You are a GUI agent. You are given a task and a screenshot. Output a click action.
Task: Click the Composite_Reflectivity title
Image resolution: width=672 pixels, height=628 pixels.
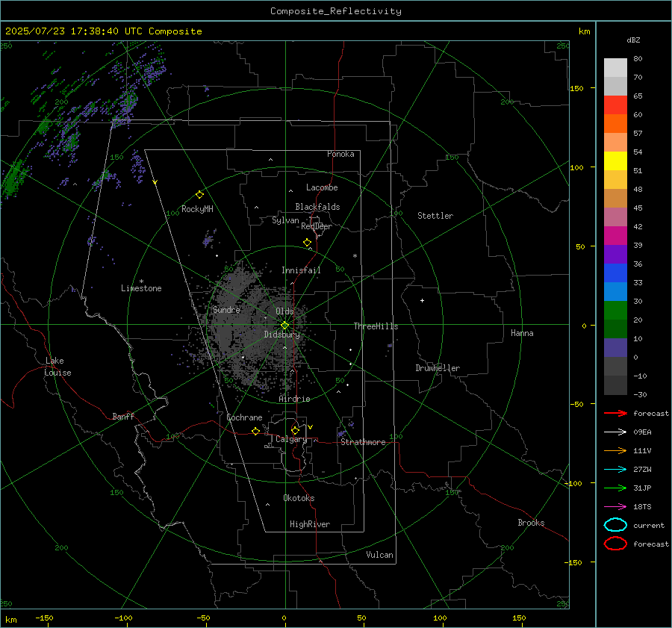(336, 11)
